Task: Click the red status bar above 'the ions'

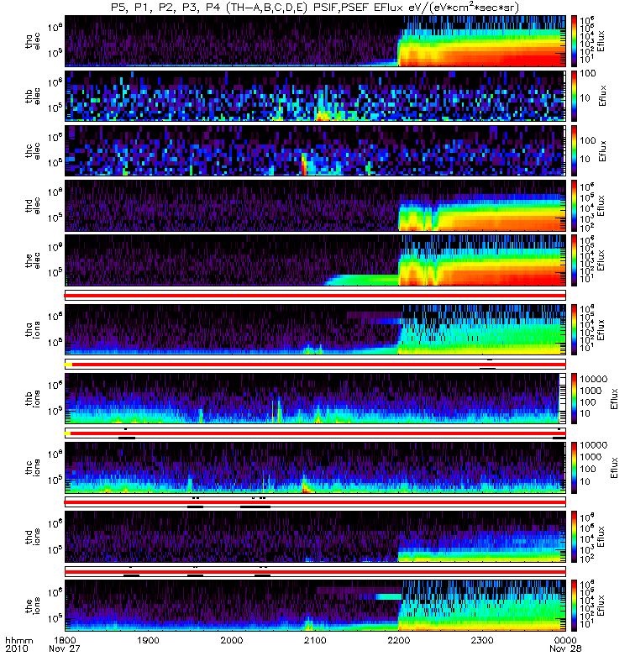Action: pos(315,572)
